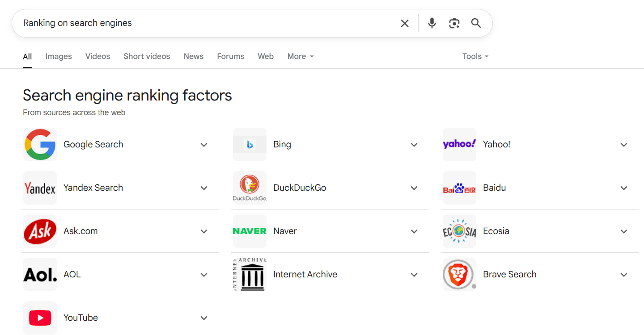Click the Yandex Search label text
Viewport: 644px width, 335px height.
tap(93, 188)
